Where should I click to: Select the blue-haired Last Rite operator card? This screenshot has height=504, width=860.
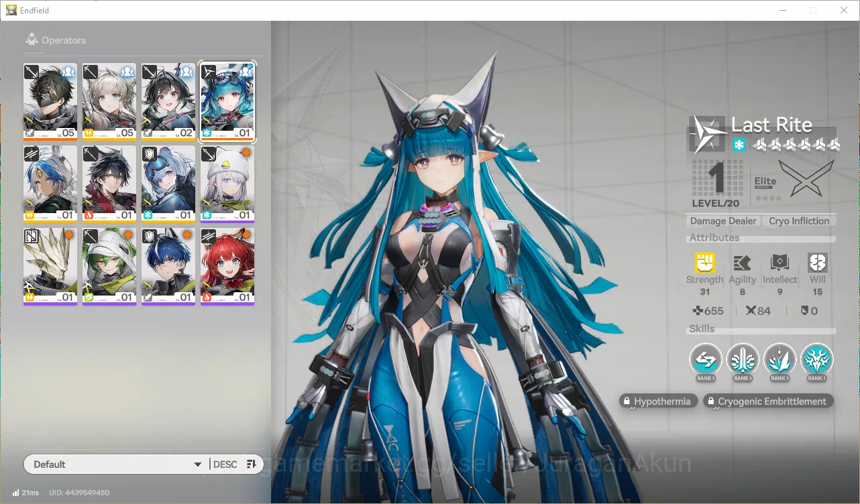click(227, 101)
